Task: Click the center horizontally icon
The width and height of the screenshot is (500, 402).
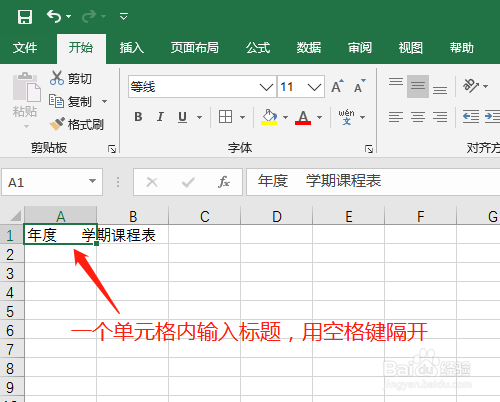Action: point(418,117)
